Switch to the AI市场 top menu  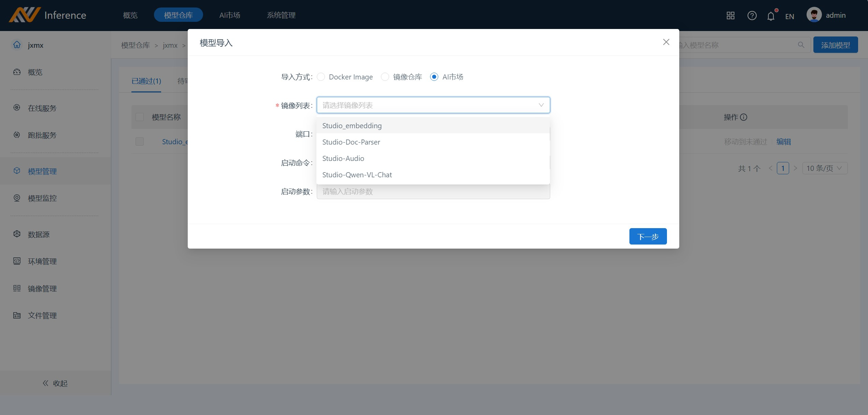229,15
